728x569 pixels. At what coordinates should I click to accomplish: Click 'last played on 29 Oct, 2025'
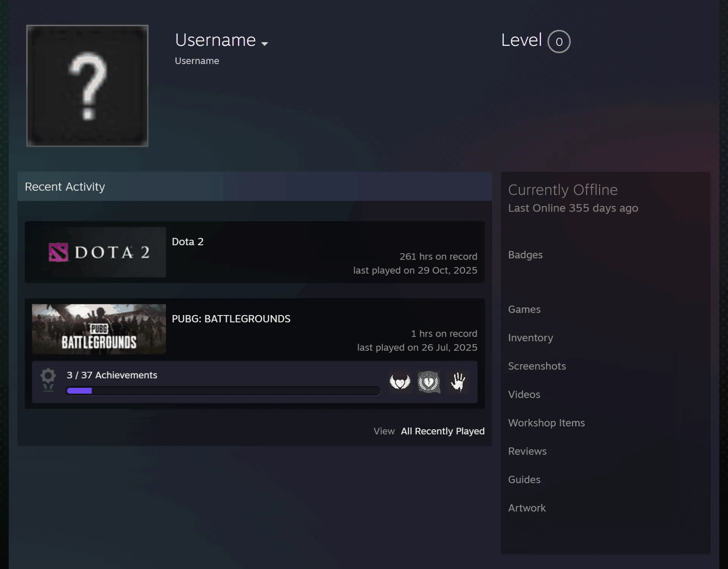click(415, 270)
